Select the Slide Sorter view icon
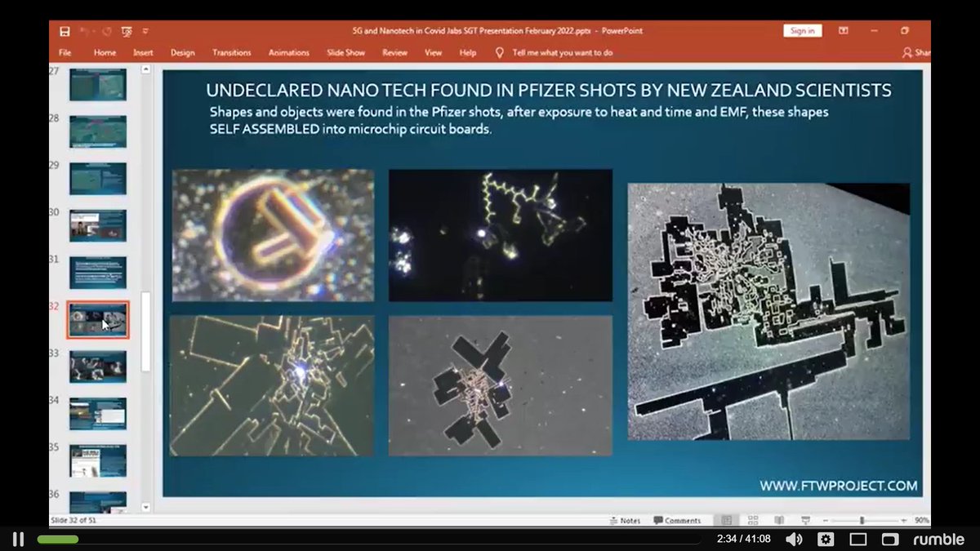The image size is (980, 551). click(x=753, y=520)
